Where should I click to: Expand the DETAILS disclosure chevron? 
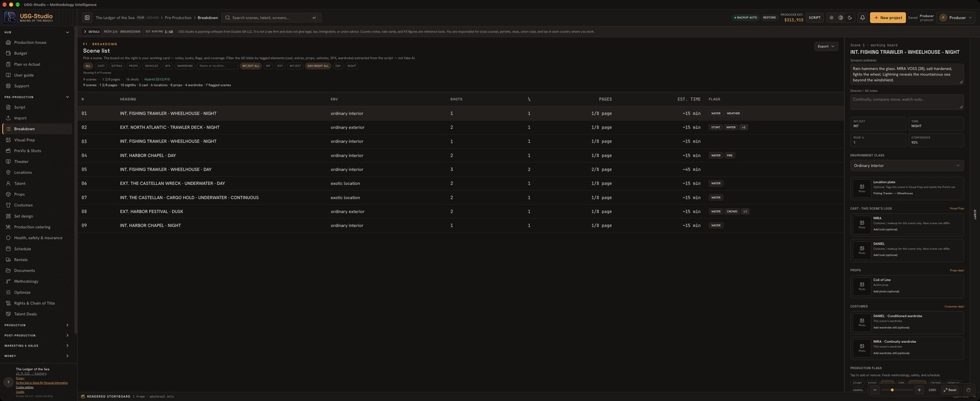[85, 31]
